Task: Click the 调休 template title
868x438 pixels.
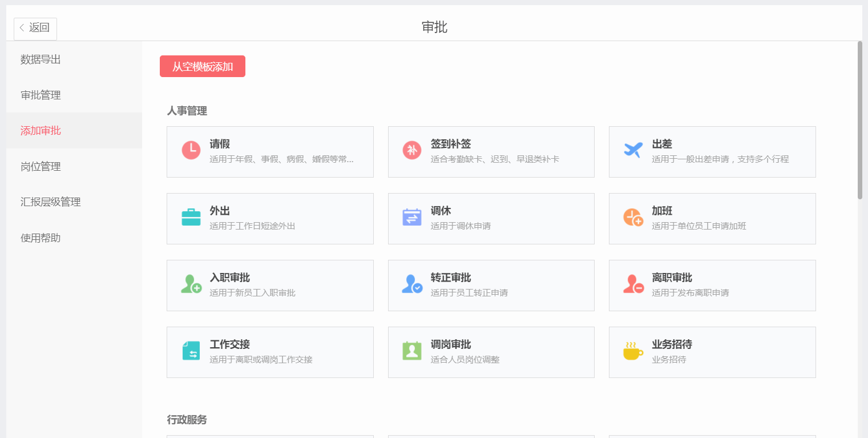Action: [441, 211]
